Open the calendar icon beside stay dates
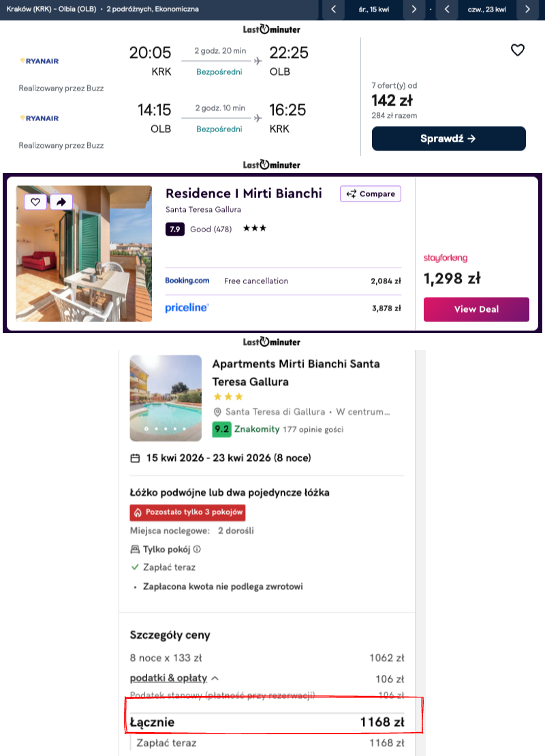Screen dimensions: 545x756 [135, 458]
